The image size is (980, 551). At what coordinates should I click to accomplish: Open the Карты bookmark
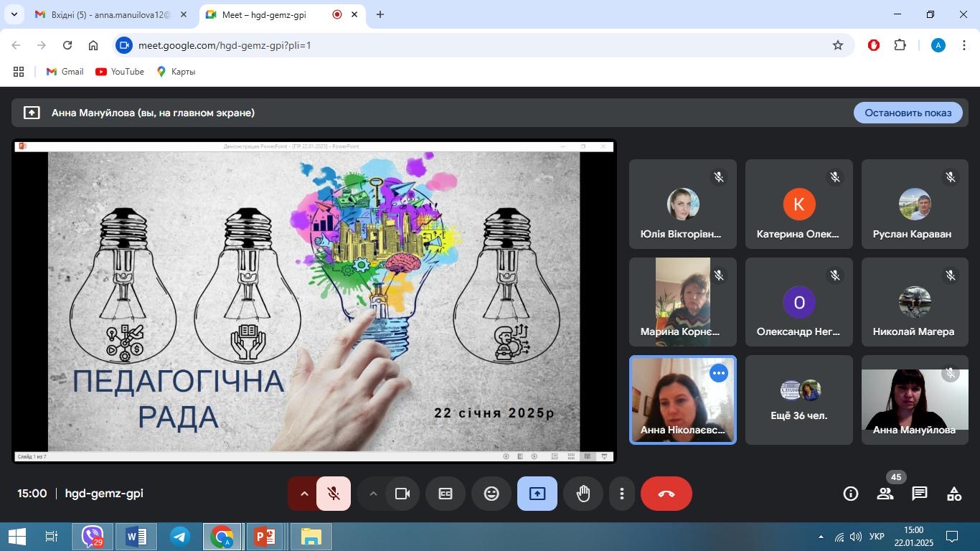(176, 72)
